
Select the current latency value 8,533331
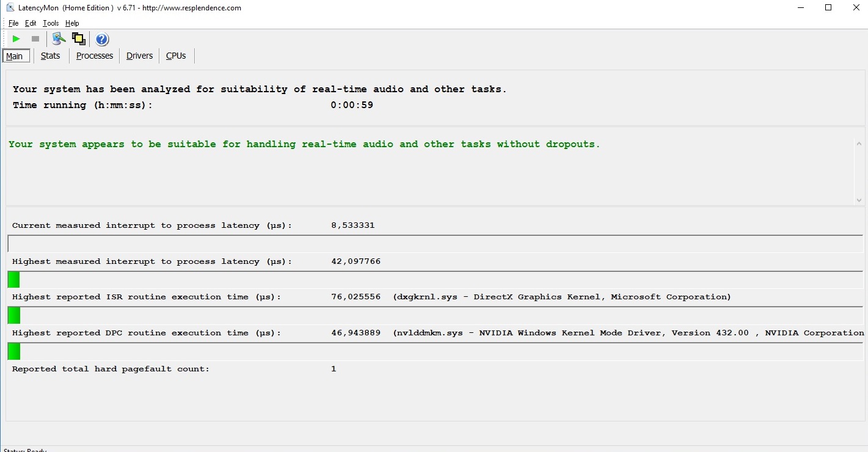tap(353, 225)
